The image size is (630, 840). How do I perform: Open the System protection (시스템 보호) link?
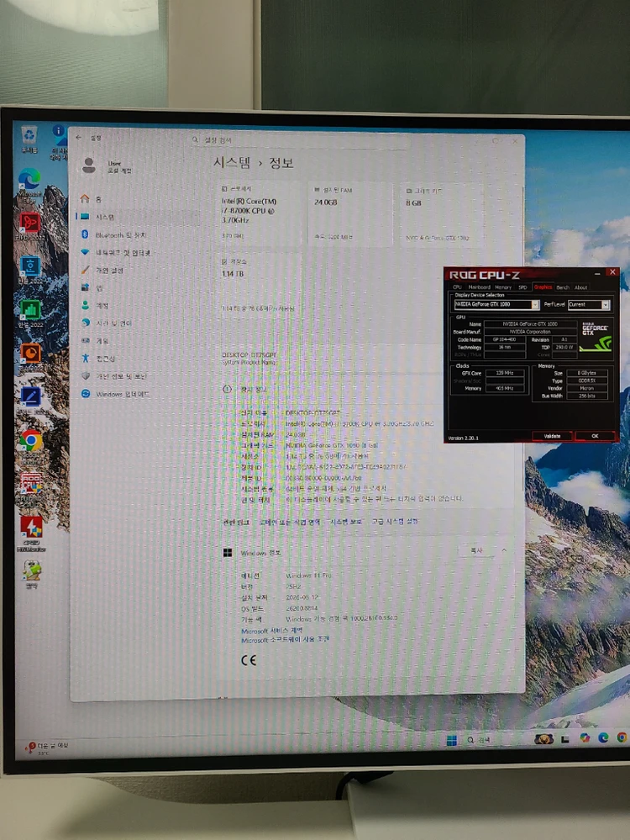pyautogui.click(x=346, y=522)
